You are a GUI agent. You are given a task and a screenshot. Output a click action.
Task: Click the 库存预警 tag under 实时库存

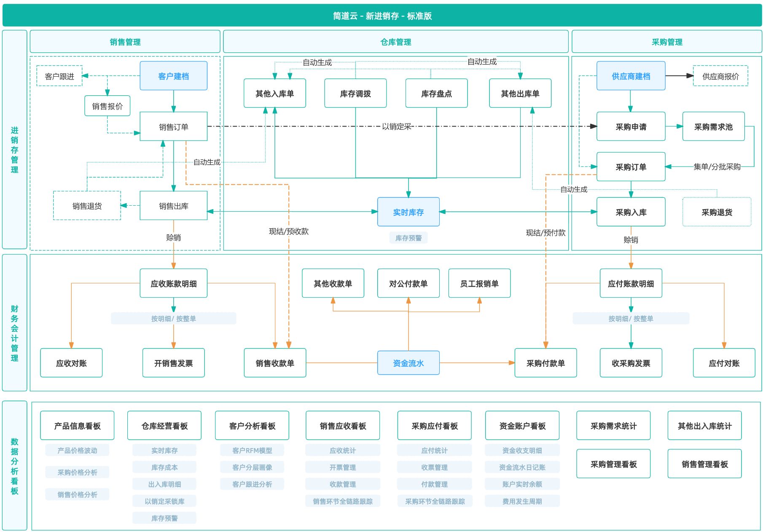coord(408,238)
